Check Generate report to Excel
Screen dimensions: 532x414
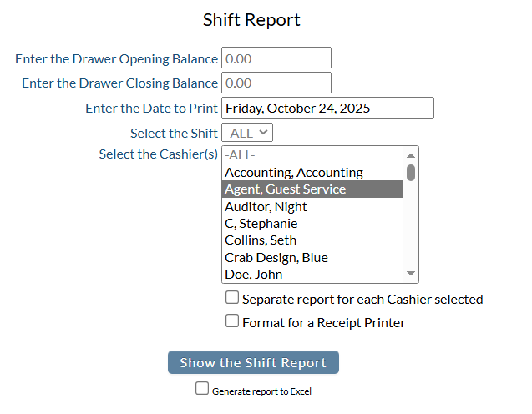coord(201,388)
